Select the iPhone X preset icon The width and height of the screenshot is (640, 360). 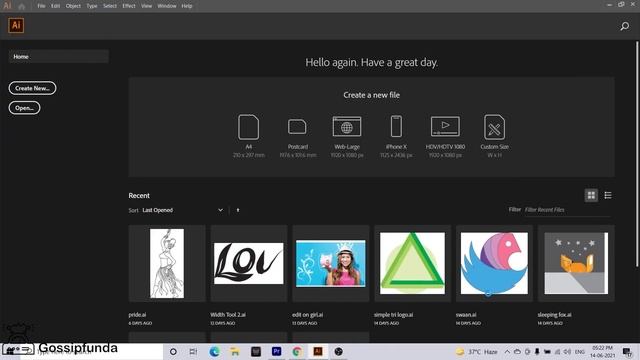[x=396, y=126]
